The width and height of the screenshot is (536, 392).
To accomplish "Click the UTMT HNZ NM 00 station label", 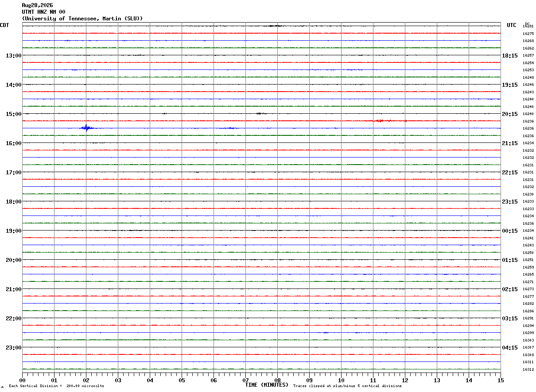I will click(x=43, y=12).
